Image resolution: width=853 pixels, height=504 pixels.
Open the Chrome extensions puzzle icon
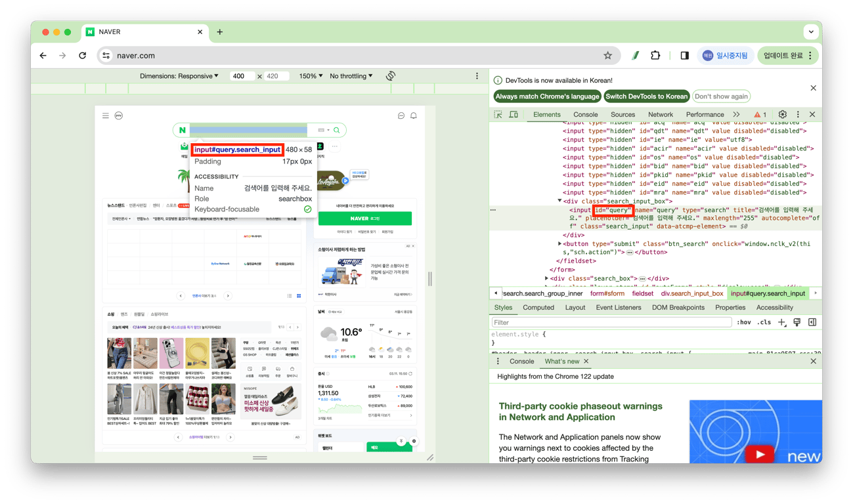click(x=655, y=56)
